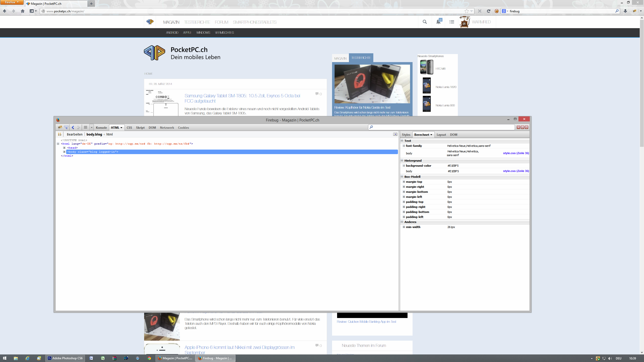Click the Firefox downloads arrow icon
Screen dimensions: 644x362
(x=625, y=11)
